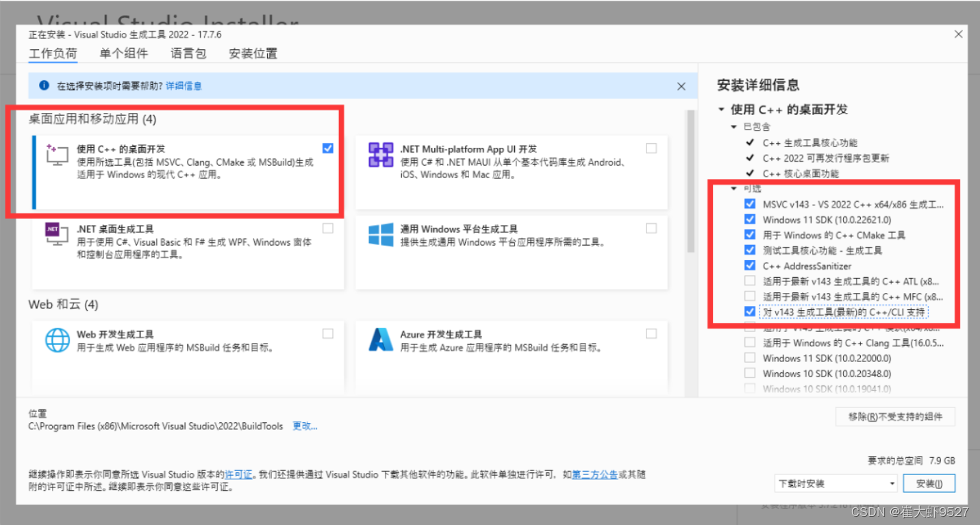This screenshot has width=980, height=525.
Task: Toggle 使用 C++ 的桌面开发 workload checkbox
Action: tap(327, 148)
